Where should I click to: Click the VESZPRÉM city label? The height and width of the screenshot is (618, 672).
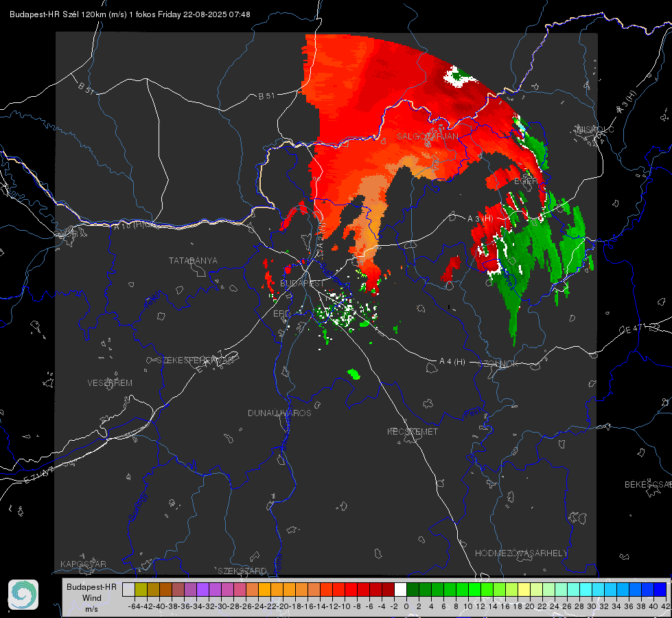tap(110, 382)
